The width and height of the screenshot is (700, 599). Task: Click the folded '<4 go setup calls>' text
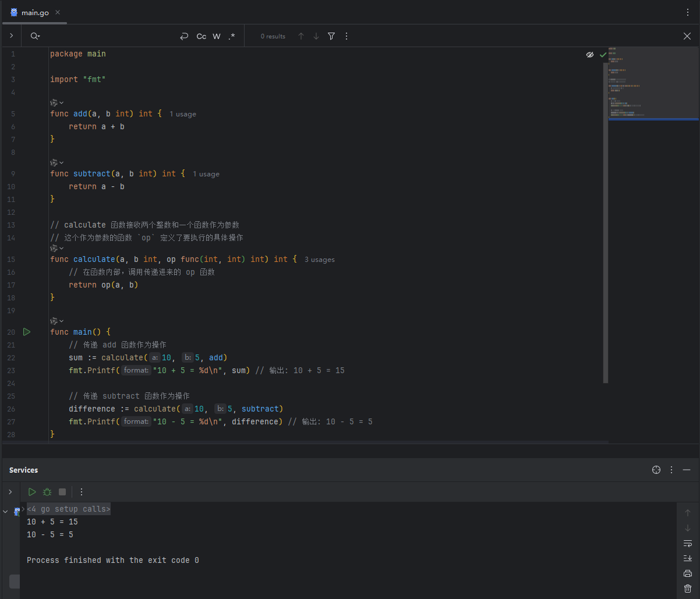[x=69, y=509]
